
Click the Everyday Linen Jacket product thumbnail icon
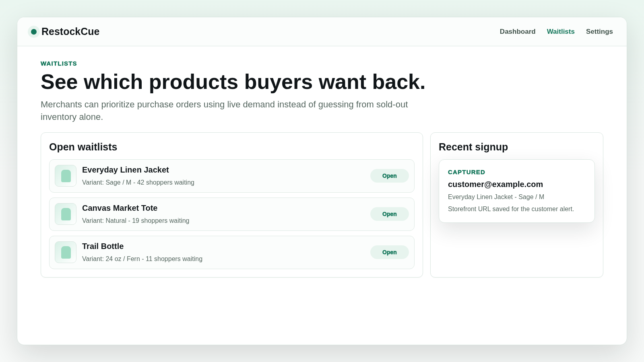[66, 176]
